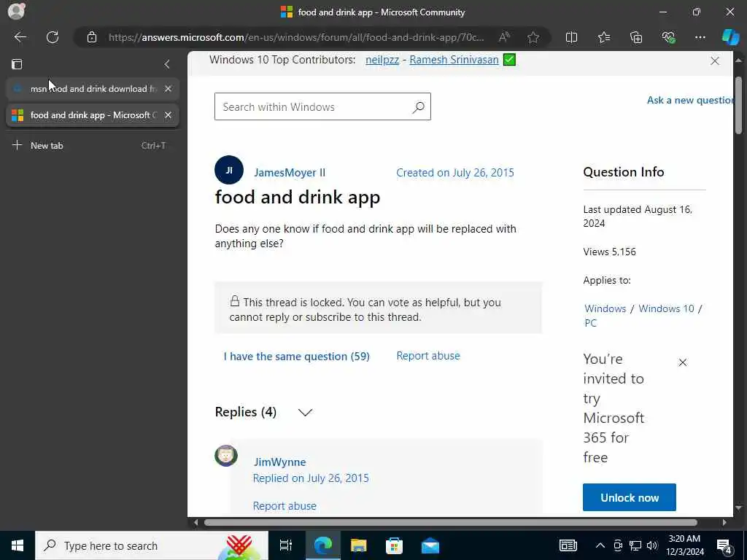Click the taskbar search box
747x560 pixels.
[152, 545]
